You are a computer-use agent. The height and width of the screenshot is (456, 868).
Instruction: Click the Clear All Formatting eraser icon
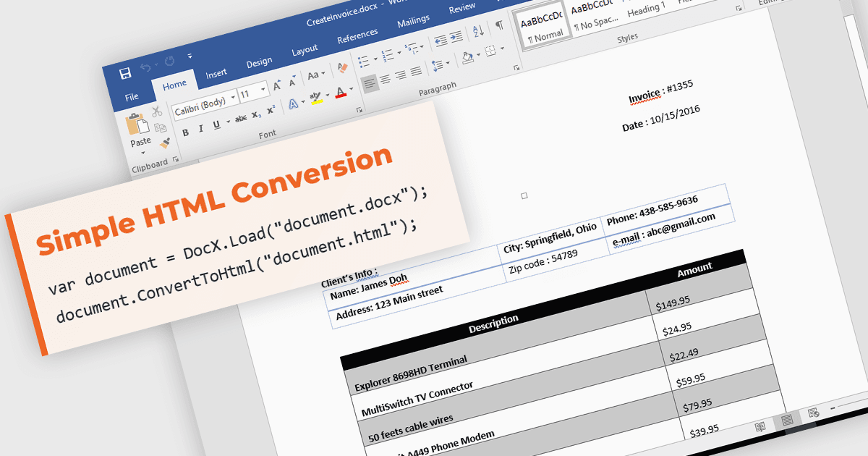tap(342, 69)
